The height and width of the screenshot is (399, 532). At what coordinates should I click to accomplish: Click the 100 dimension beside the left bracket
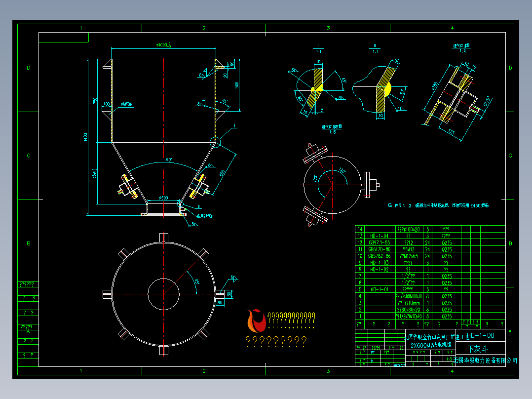click(107, 104)
